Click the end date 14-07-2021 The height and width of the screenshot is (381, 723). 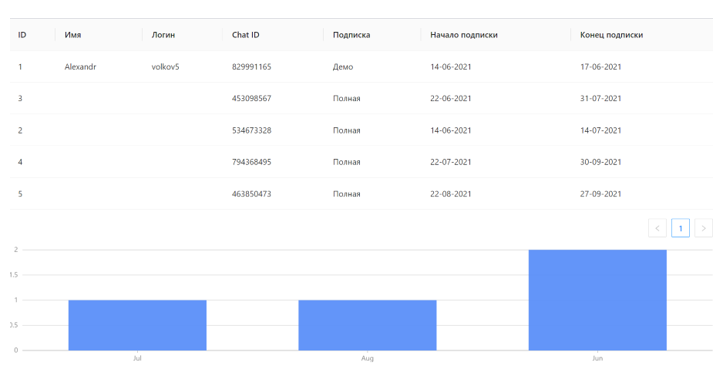click(601, 131)
